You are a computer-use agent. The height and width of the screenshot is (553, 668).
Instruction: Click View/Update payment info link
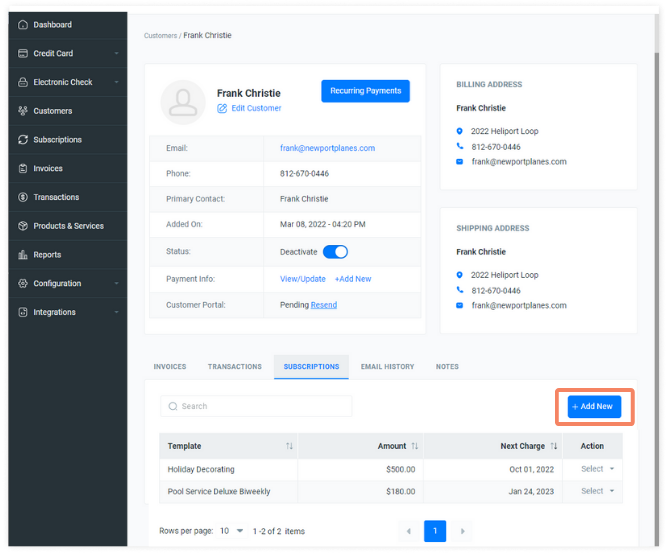pyautogui.click(x=302, y=279)
